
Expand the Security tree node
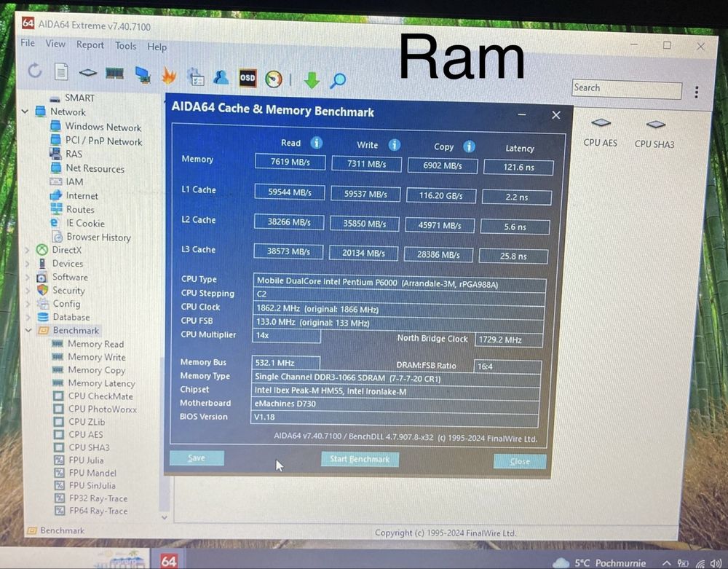coord(28,290)
